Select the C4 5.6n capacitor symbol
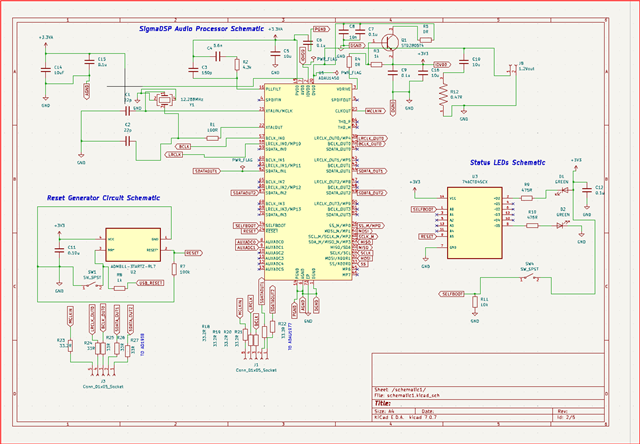This screenshot has width=640, height=444. 218,56
